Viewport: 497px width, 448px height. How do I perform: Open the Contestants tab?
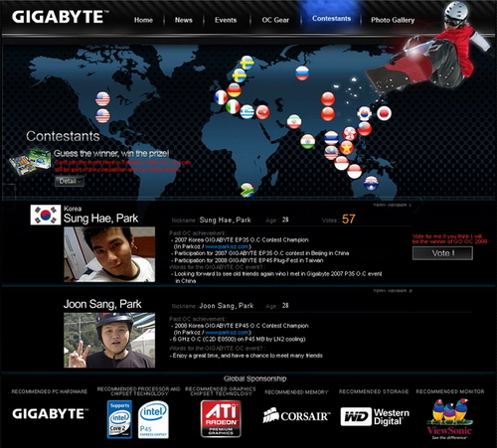click(331, 19)
